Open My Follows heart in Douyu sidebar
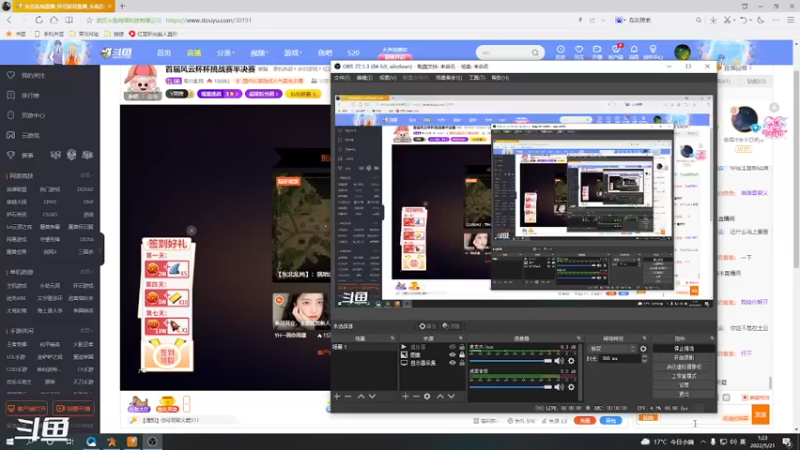The height and width of the screenshot is (450, 800). click(11, 76)
